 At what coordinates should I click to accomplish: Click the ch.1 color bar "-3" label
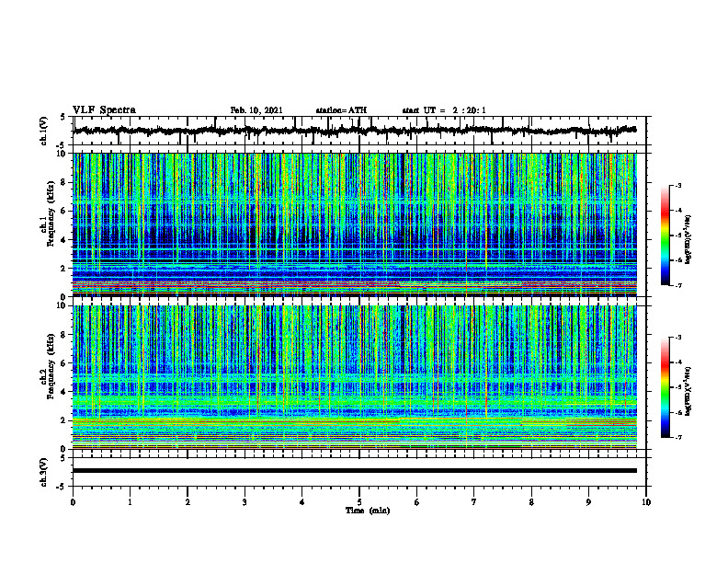click(x=677, y=186)
